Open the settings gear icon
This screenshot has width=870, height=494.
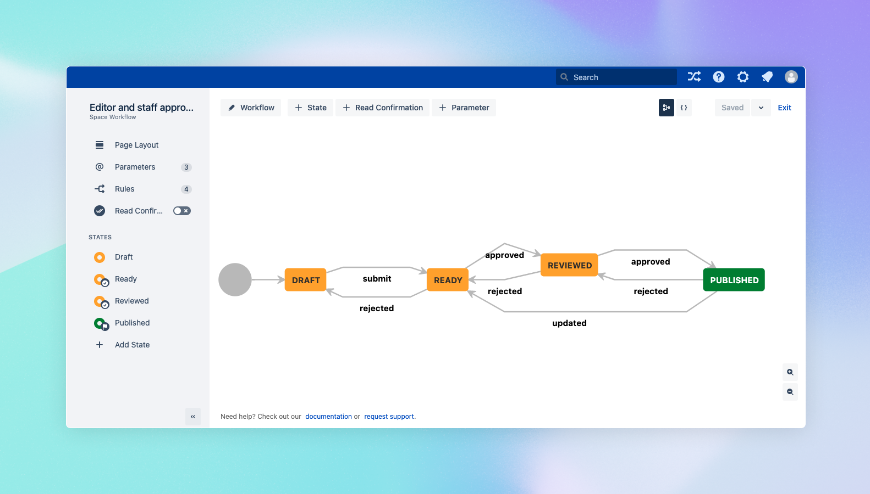(x=743, y=77)
